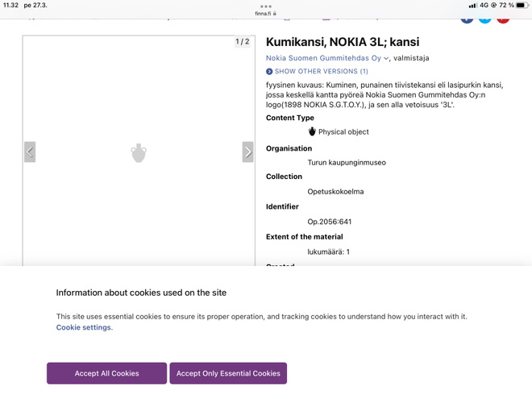
Task: Expand chevron next to Nokia Suomen Gummitehdas Oy
Action: (386, 58)
